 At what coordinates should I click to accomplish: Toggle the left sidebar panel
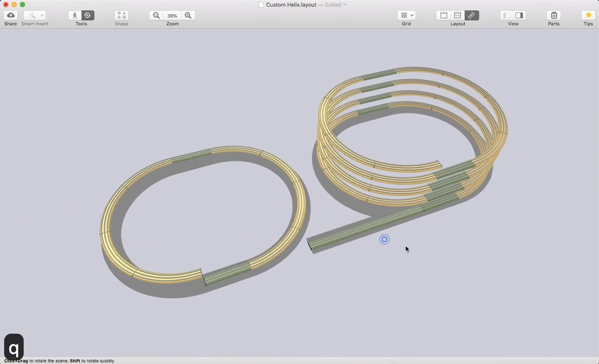click(506, 15)
